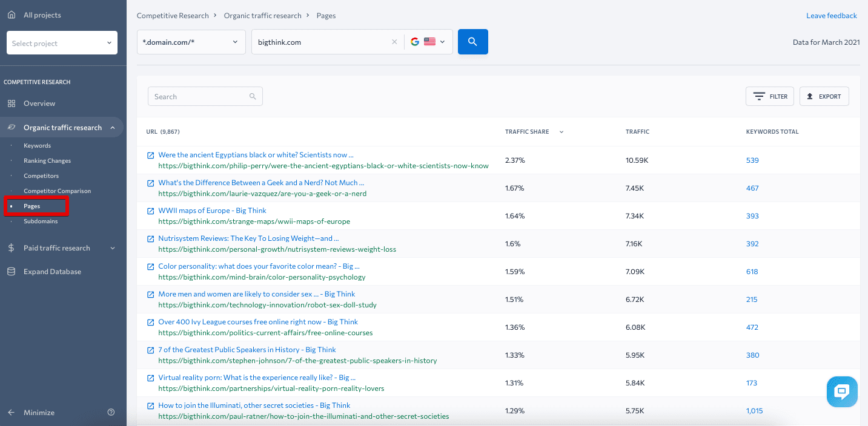Click the Minimize label in sidebar
The height and width of the screenshot is (426, 868).
tap(39, 413)
